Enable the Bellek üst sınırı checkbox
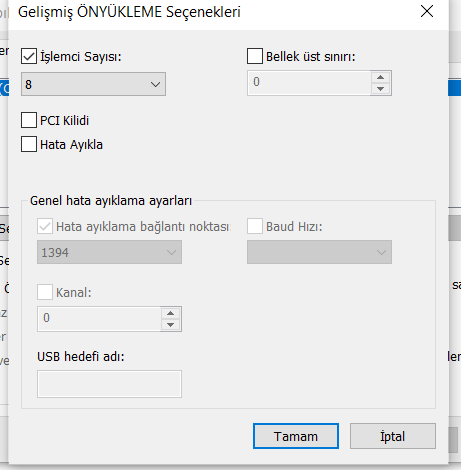Image resolution: width=461 pixels, height=470 pixels. [255, 56]
